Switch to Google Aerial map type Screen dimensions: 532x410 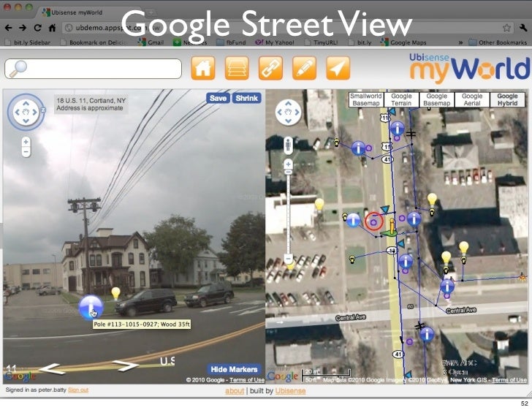[x=472, y=100]
